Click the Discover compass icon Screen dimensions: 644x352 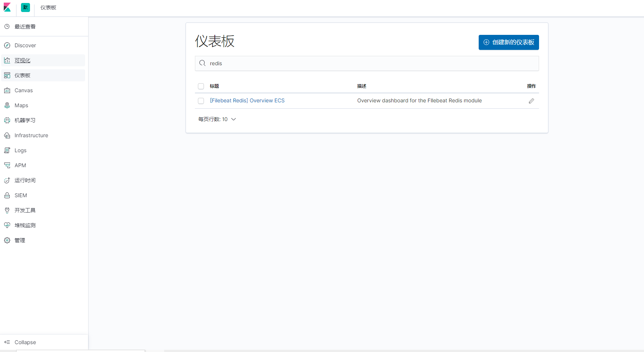click(7, 45)
